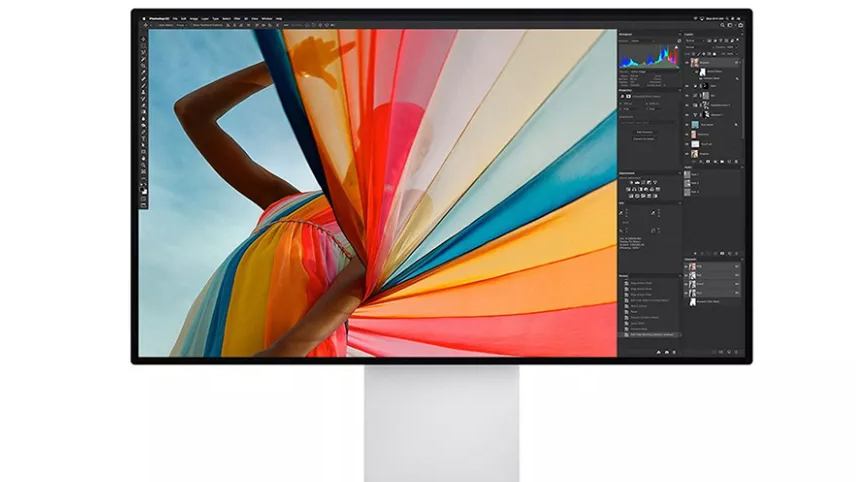Click the search magnifier in options bar
Viewport: 856px width, 482px height.
pyautogui.click(x=722, y=25)
